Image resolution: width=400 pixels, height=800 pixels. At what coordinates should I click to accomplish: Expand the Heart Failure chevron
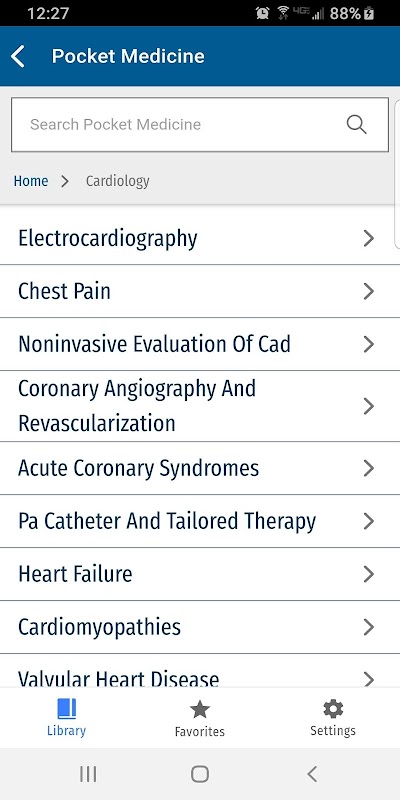(x=368, y=574)
